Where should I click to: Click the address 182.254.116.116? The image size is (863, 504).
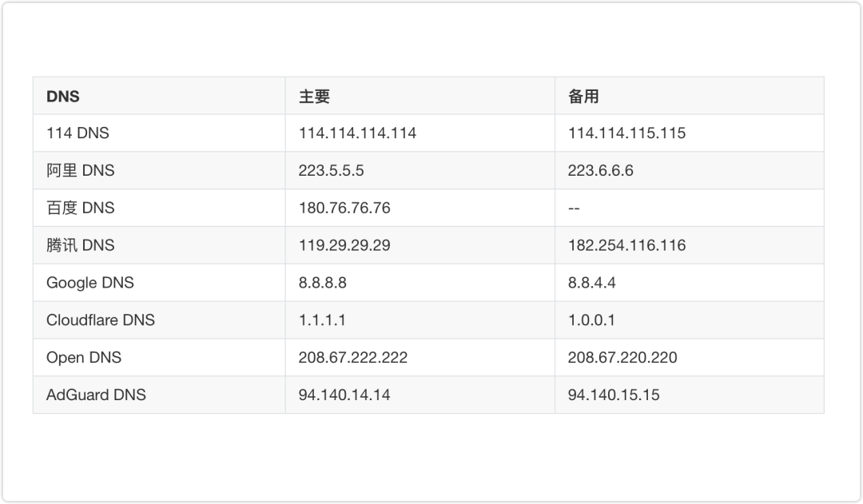coord(627,245)
